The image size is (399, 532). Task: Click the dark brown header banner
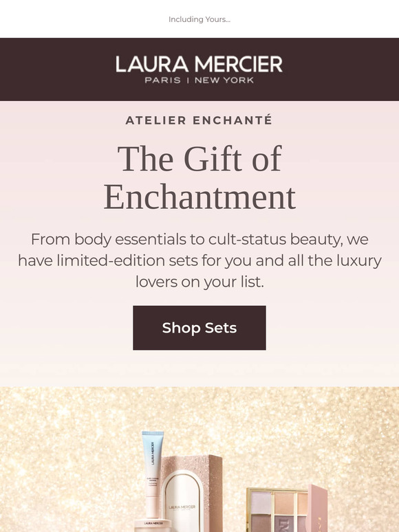pos(199,69)
